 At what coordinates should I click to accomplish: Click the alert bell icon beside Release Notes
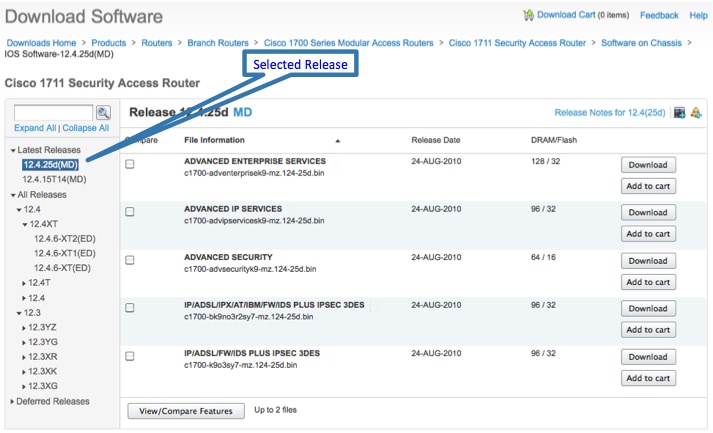(x=696, y=112)
